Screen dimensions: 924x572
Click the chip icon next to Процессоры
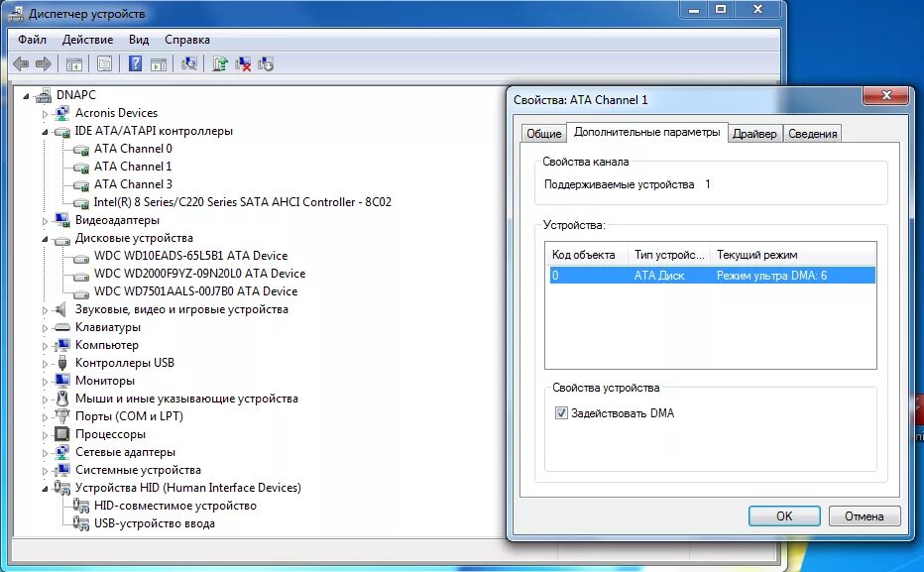(x=61, y=434)
